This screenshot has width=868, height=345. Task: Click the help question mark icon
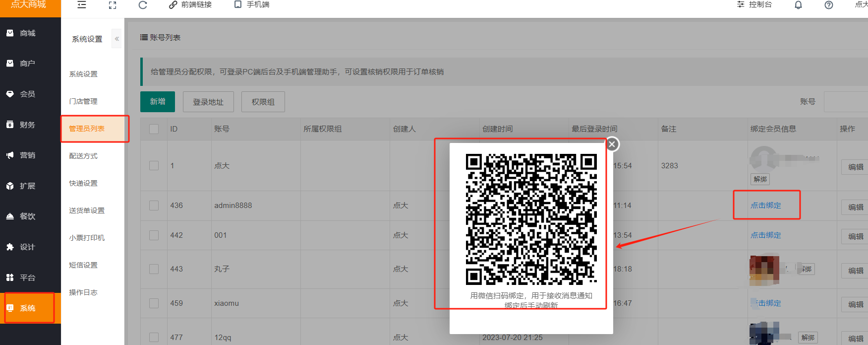click(829, 5)
